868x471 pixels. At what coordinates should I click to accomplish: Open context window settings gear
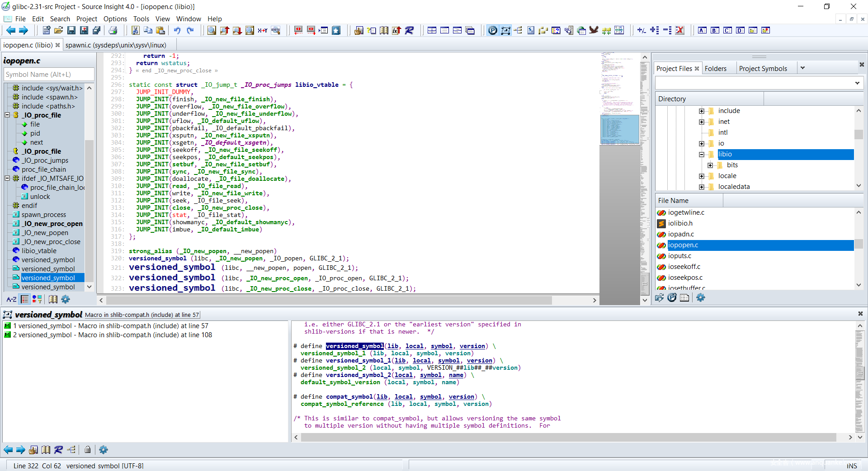pyautogui.click(x=104, y=450)
